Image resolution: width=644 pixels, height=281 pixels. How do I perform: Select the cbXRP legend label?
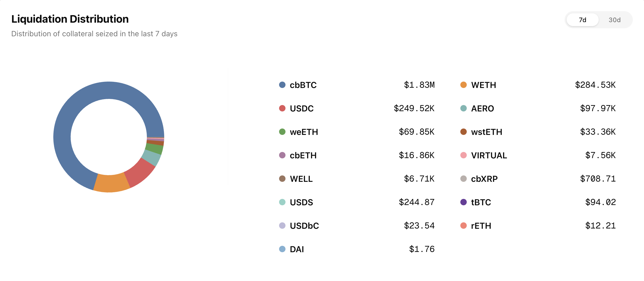click(484, 179)
